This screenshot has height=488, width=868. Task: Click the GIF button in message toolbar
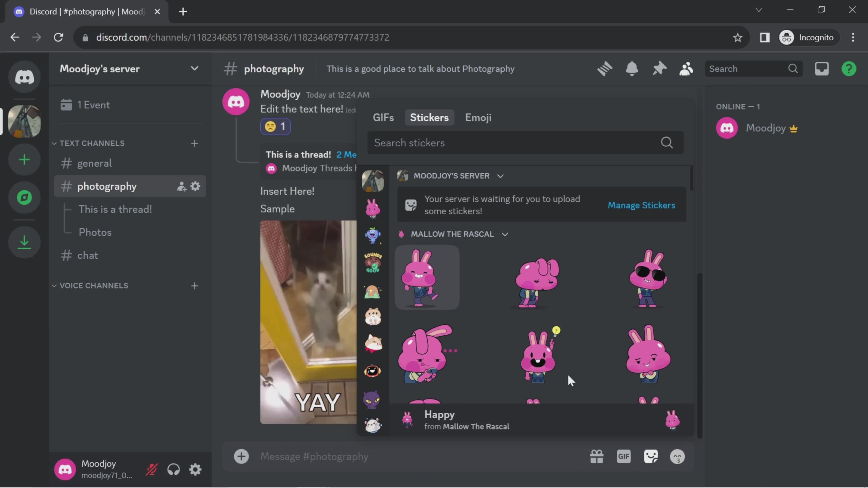point(624,456)
